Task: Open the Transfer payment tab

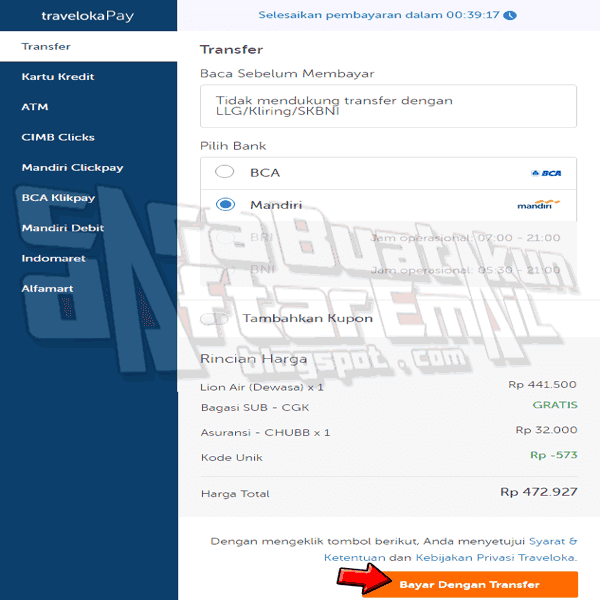Action: (x=88, y=46)
